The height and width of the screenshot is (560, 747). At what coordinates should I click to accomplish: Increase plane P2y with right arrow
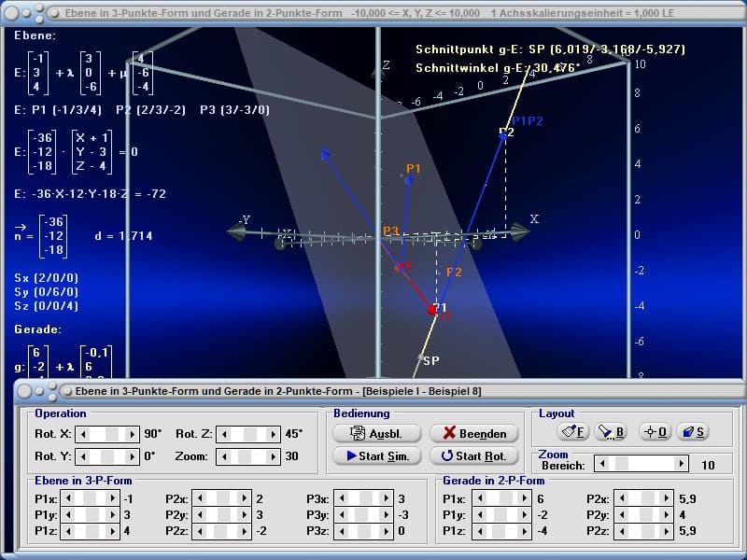pyautogui.click(x=244, y=515)
